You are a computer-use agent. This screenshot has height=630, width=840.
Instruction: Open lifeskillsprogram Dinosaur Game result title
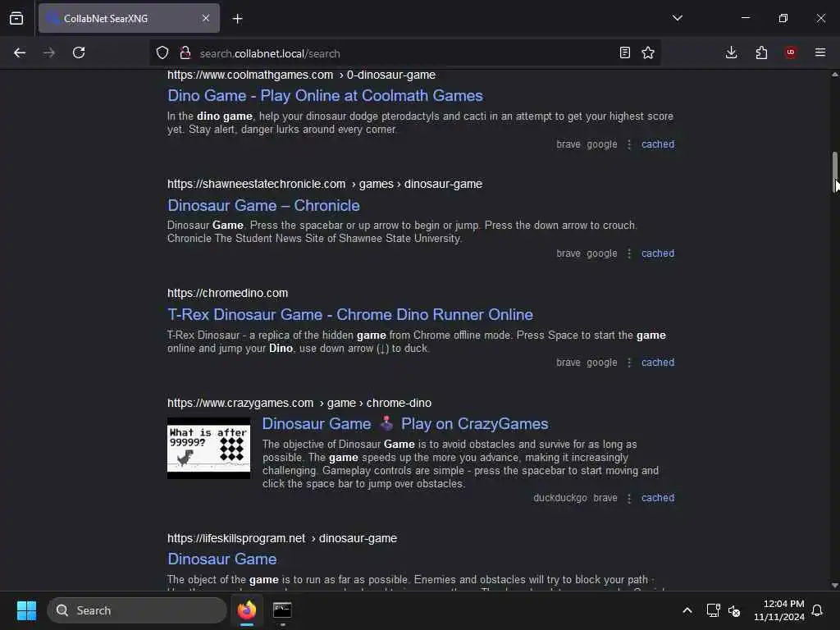(221, 559)
